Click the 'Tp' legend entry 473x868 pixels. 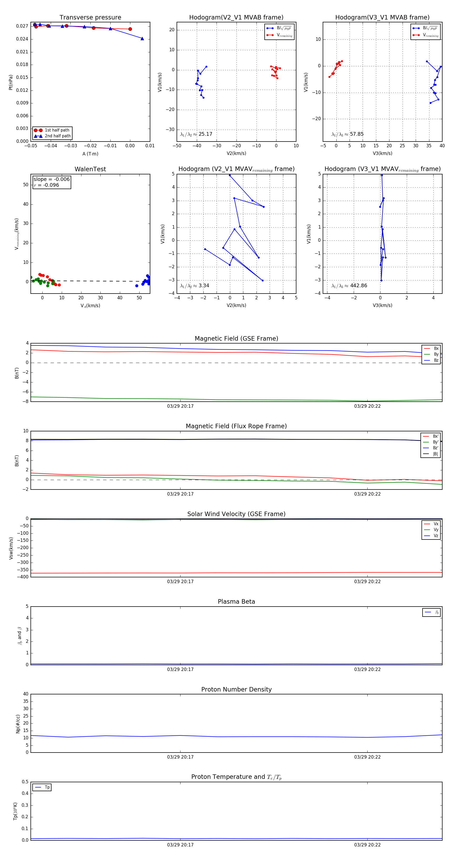[x=42, y=788]
